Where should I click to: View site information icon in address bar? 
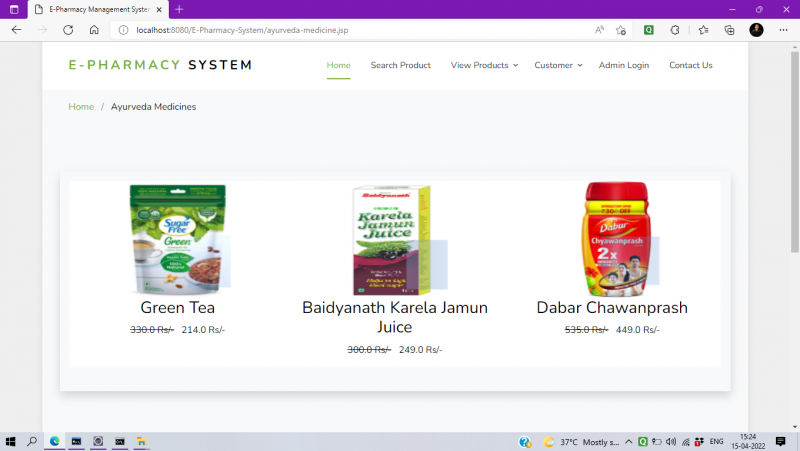point(123,30)
